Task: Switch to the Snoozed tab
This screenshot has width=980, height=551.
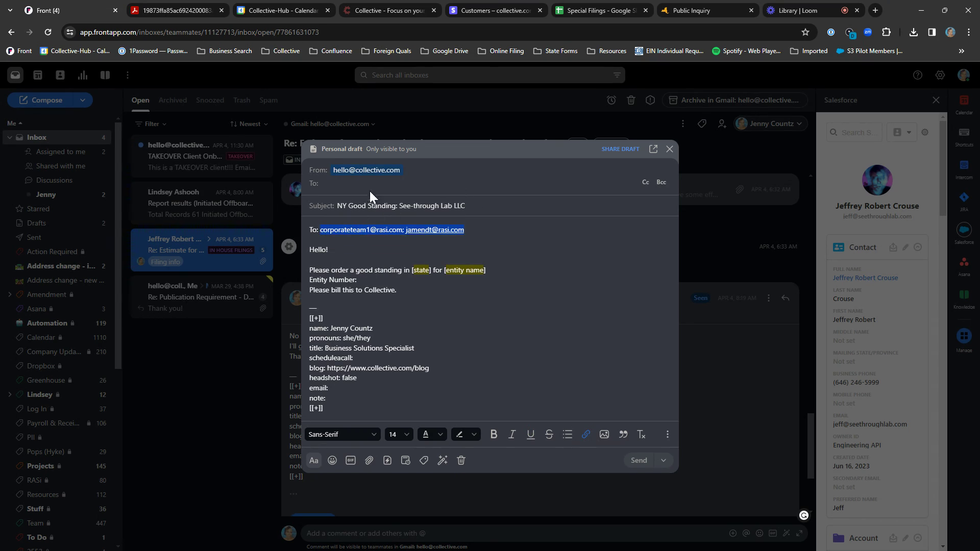Action: pyautogui.click(x=210, y=100)
